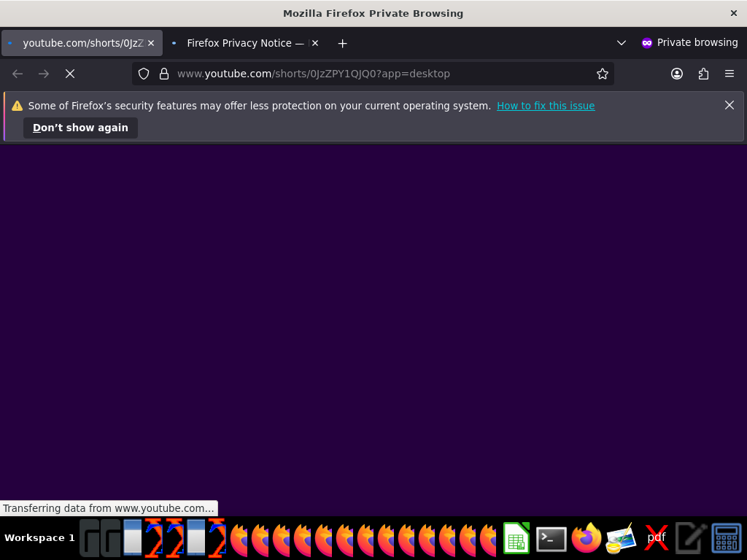Switch to the Firefox Privacy Notice tab
Image resolution: width=747 pixels, height=560 pixels.
[246, 43]
